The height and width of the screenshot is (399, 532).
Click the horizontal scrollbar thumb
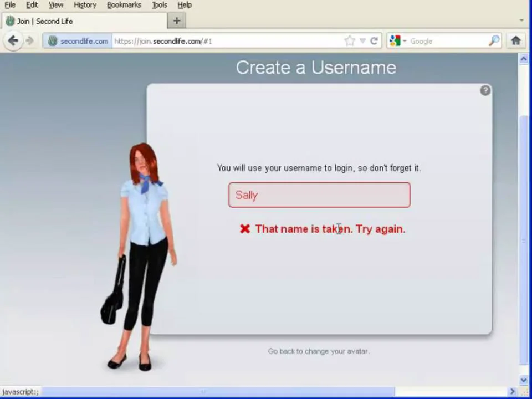point(217,392)
